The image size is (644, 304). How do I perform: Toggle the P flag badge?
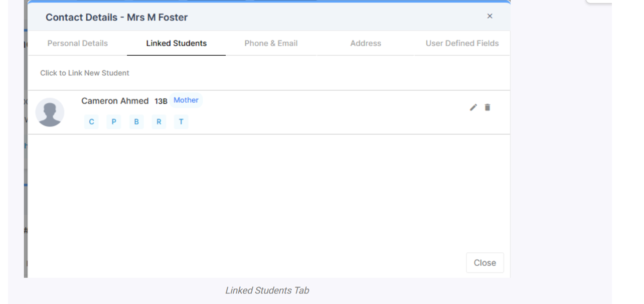(x=114, y=122)
